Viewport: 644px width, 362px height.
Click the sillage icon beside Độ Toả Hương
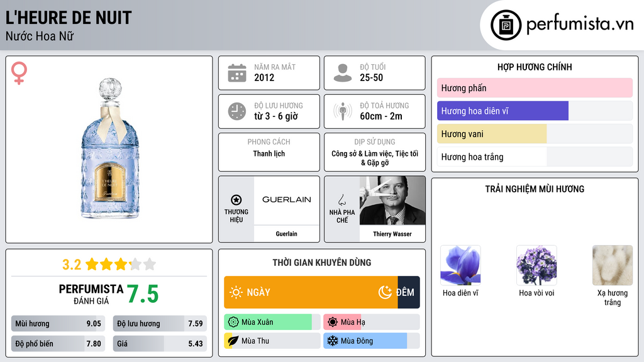342,111
